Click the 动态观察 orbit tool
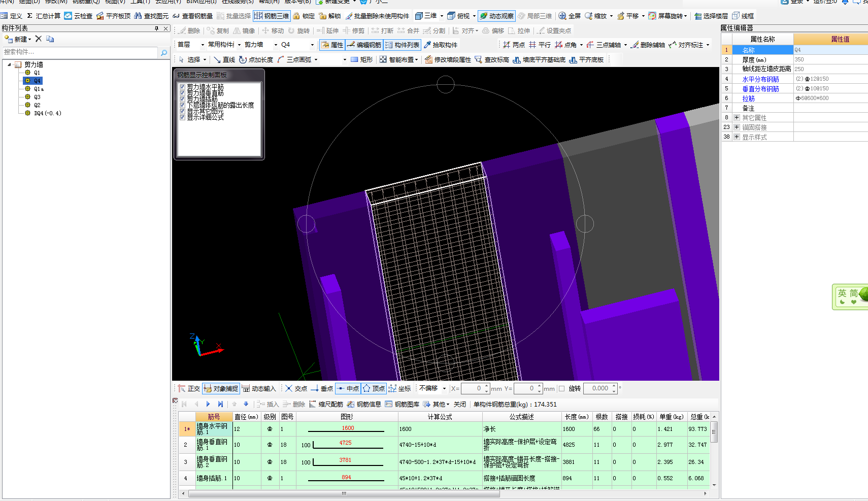The width and height of the screenshot is (868, 501). tap(496, 16)
